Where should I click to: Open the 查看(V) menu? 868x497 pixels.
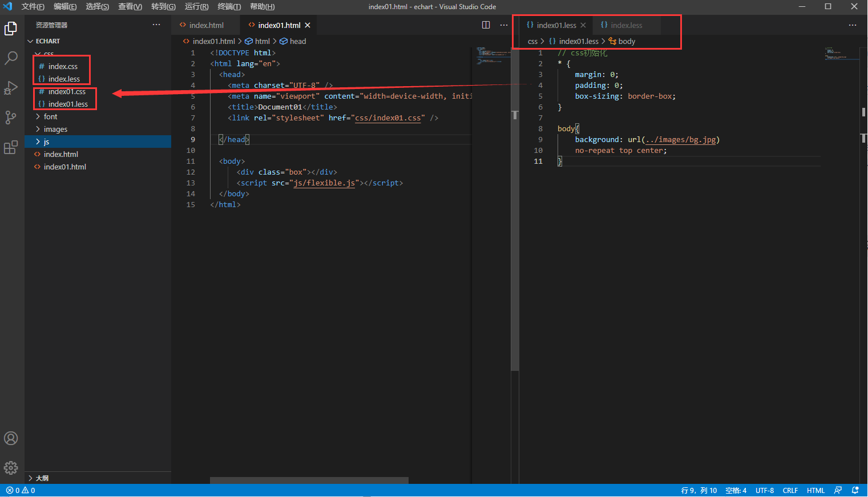(130, 6)
